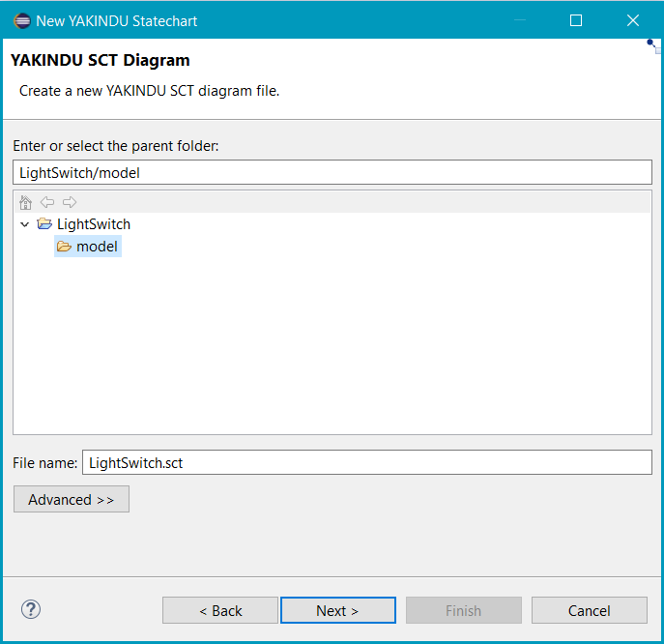This screenshot has width=664, height=644.
Task: Maximize the wizard dialog window
Action: click(576, 20)
